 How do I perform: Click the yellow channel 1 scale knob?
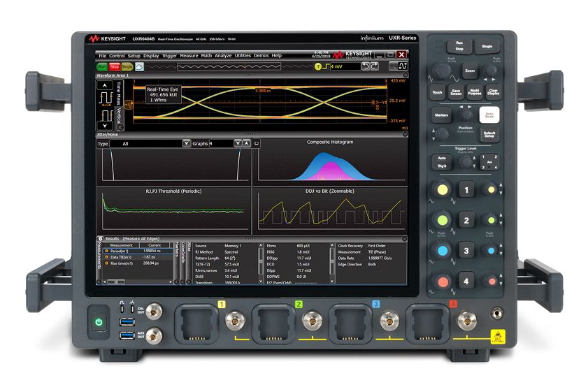click(442, 189)
